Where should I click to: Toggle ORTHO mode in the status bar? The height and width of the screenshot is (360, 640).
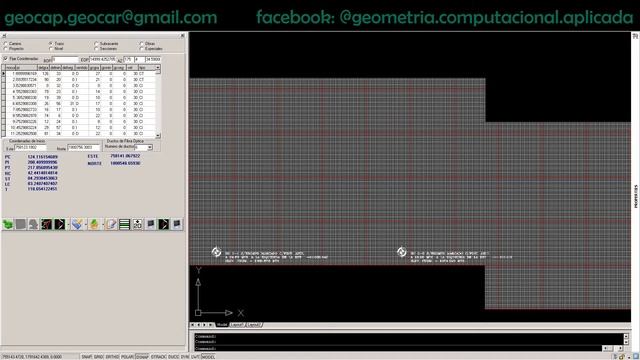[112, 357]
